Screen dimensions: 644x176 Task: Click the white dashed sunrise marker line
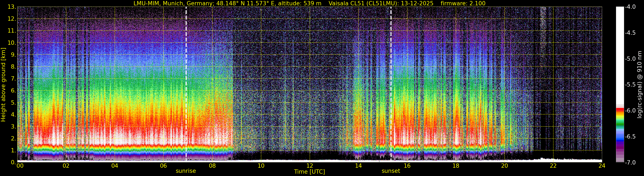[186, 75]
